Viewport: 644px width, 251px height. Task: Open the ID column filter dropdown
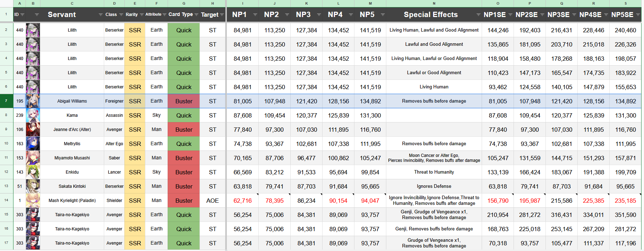(22, 15)
